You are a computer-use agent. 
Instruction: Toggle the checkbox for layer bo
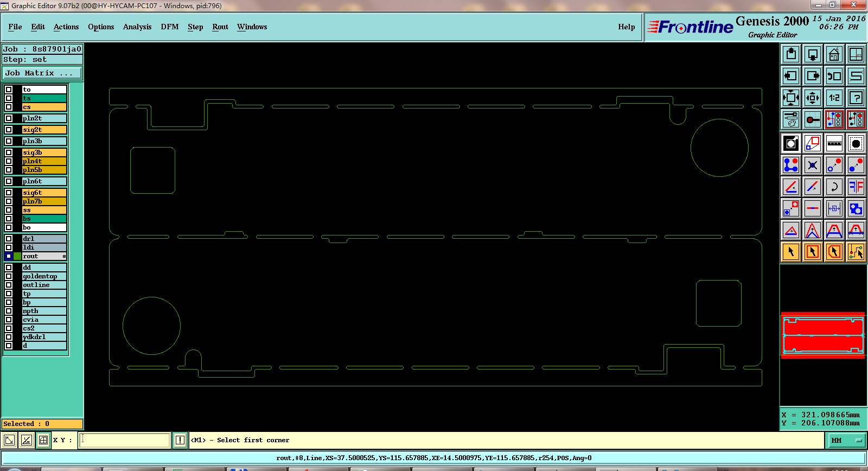click(x=9, y=227)
